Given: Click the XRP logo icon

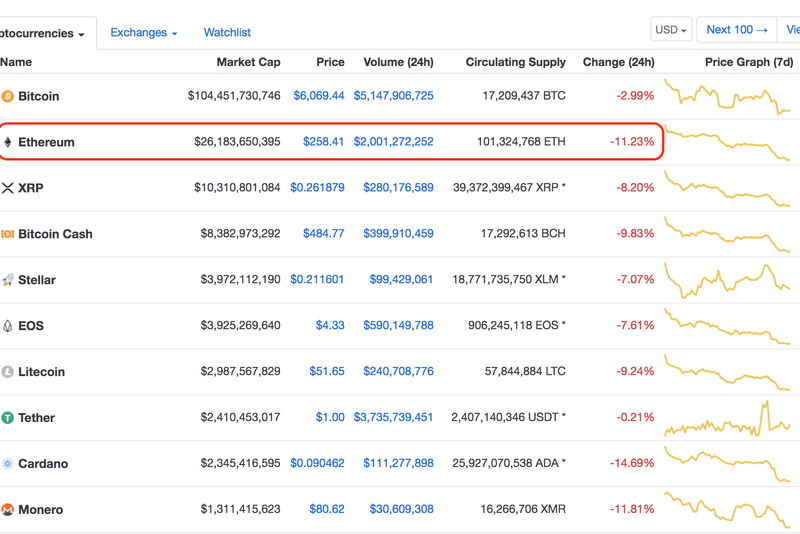Looking at the screenshot, I should [8, 188].
